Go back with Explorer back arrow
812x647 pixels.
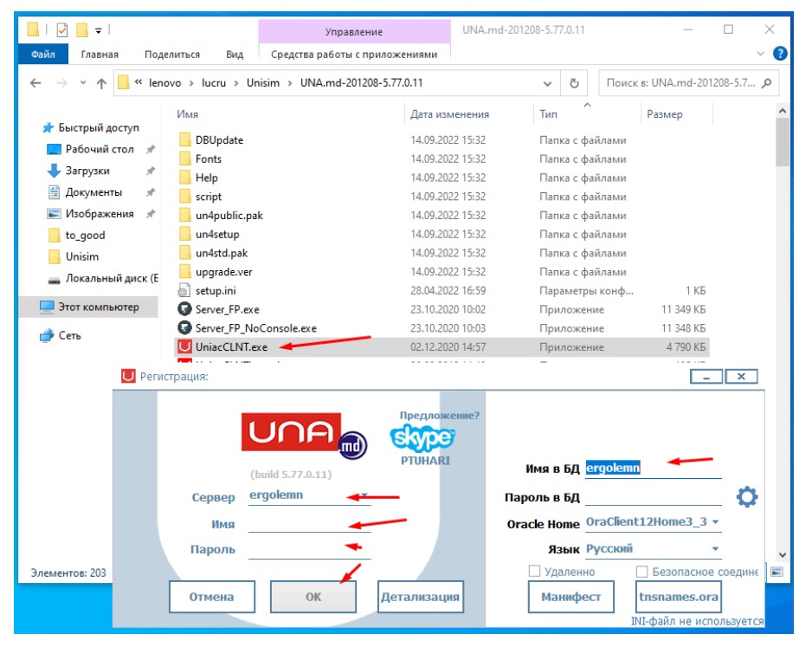click(x=35, y=83)
